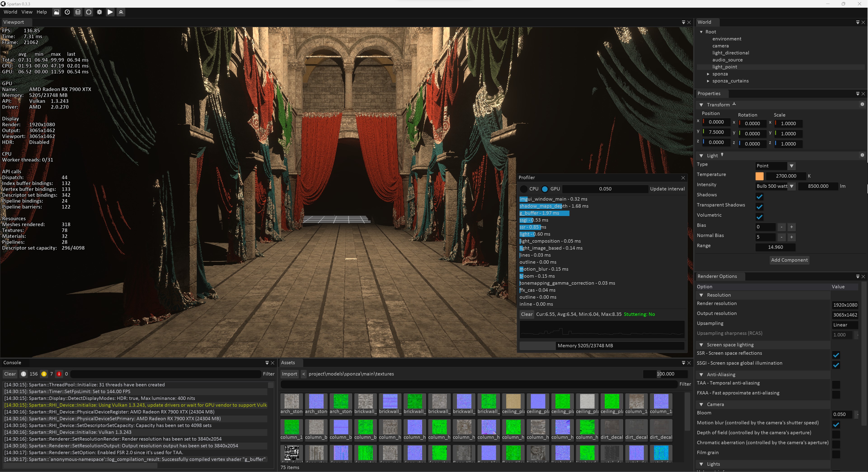868x472 pixels.
Task: Click the circle RenderDoc toolbar icon
Action: 89,12
